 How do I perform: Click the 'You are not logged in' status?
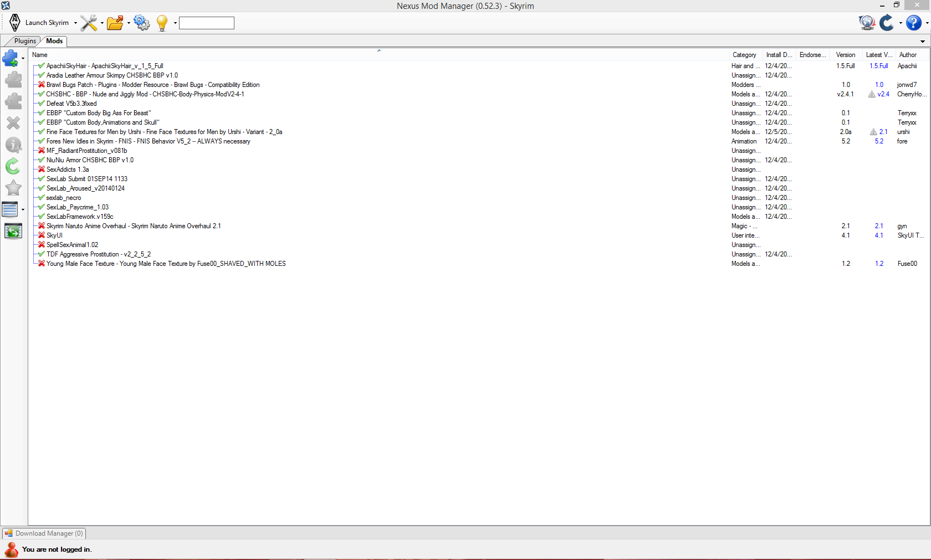pyautogui.click(x=57, y=549)
